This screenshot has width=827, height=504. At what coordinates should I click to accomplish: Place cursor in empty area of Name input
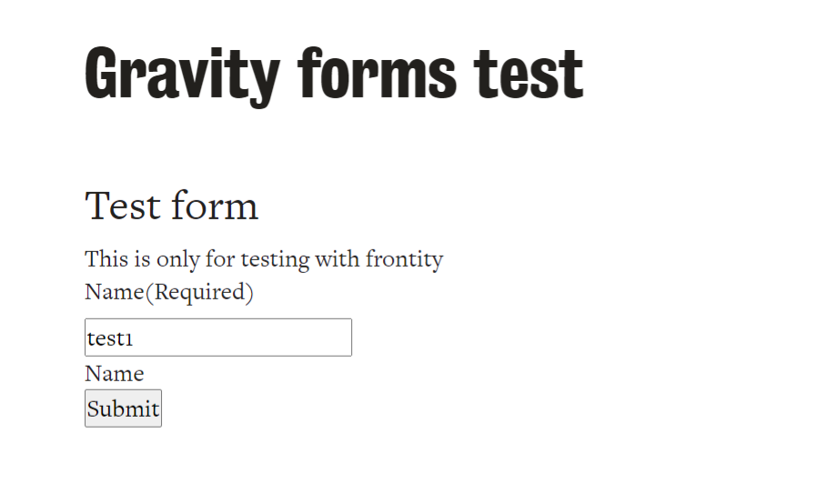click(x=273, y=338)
